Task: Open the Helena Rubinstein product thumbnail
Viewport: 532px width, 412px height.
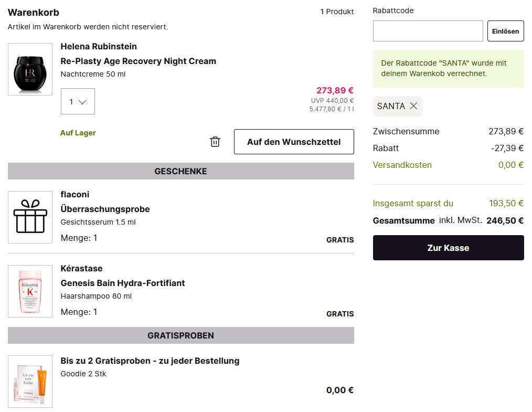Action: pyautogui.click(x=30, y=69)
